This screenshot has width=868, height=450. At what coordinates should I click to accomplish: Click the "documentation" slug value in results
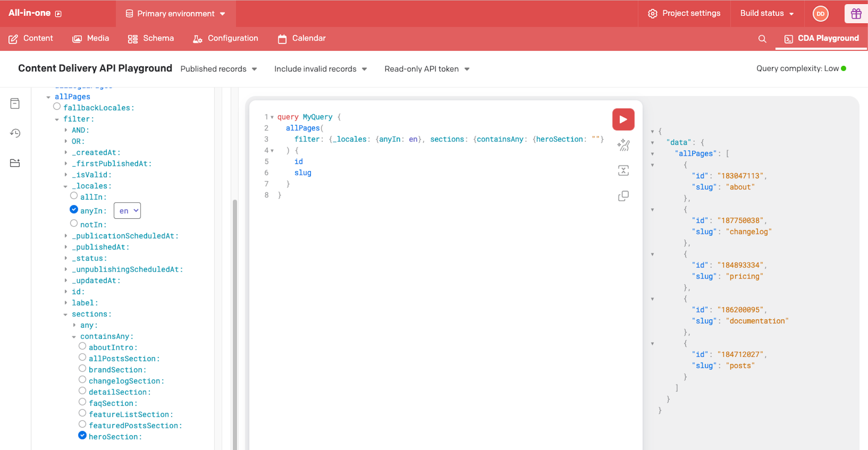[x=757, y=321]
